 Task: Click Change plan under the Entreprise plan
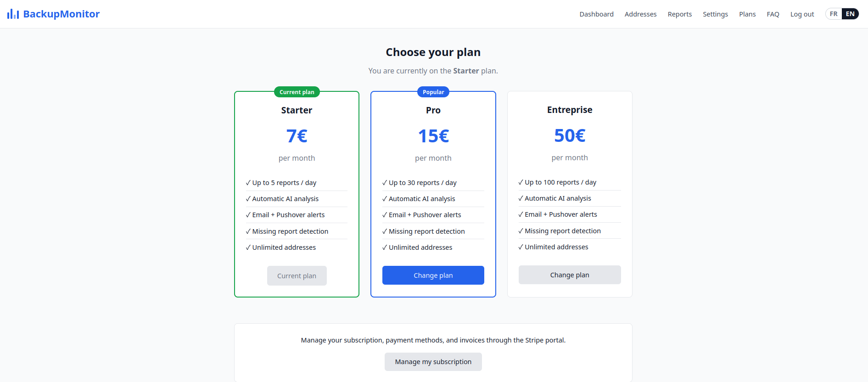point(570,275)
